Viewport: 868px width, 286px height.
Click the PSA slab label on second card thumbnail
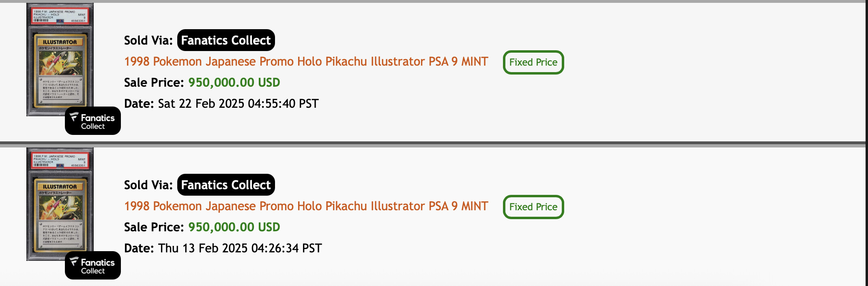click(x=60, y=160)
